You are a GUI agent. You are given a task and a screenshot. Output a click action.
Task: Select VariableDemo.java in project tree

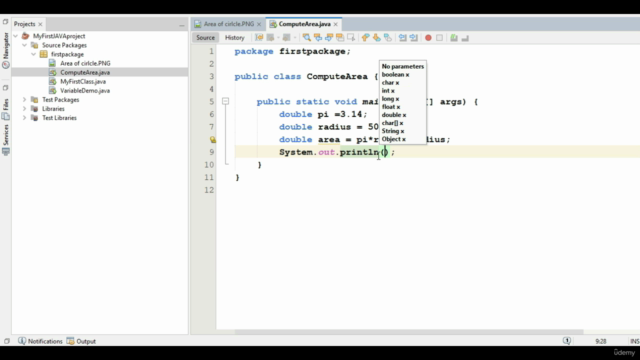pyautogui.click(x=85, y=90)
